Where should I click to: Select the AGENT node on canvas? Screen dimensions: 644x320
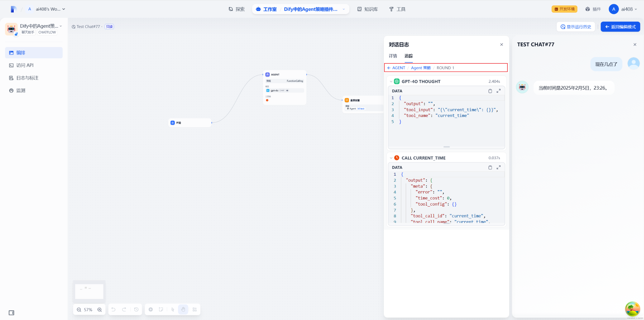coord(285,87)
